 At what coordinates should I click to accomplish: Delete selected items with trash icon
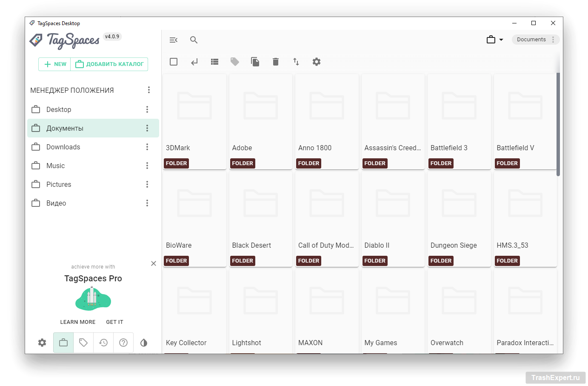[x=275, y=62]
